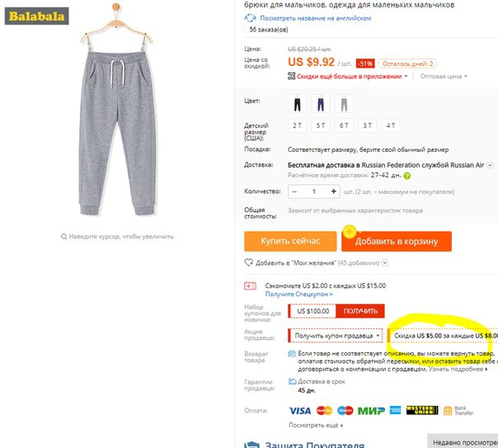The width and height of the screenshot is (498, 448).
Task: Click the heart icon to add to wishlist
Action: tap(248, 262)
